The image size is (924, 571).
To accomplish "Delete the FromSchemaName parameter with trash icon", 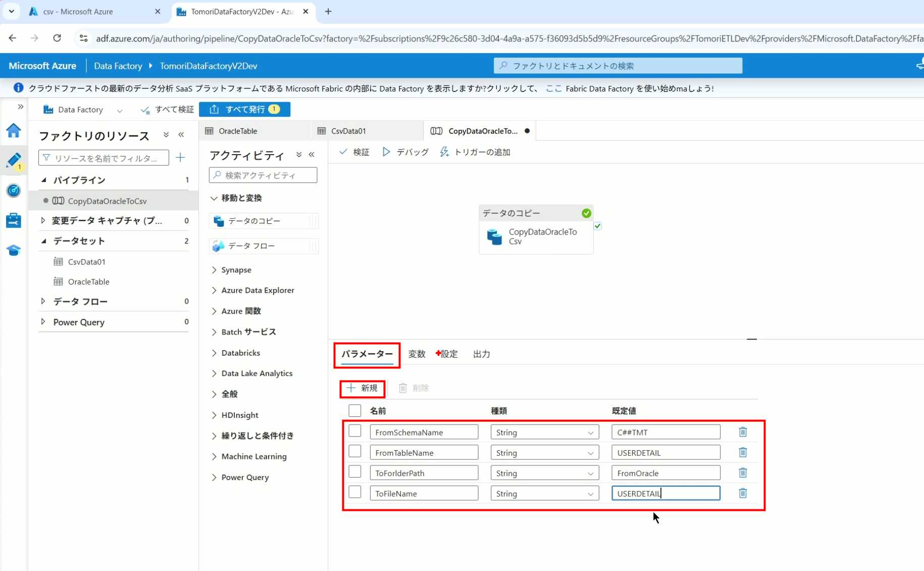I will (x=743, y=432).
